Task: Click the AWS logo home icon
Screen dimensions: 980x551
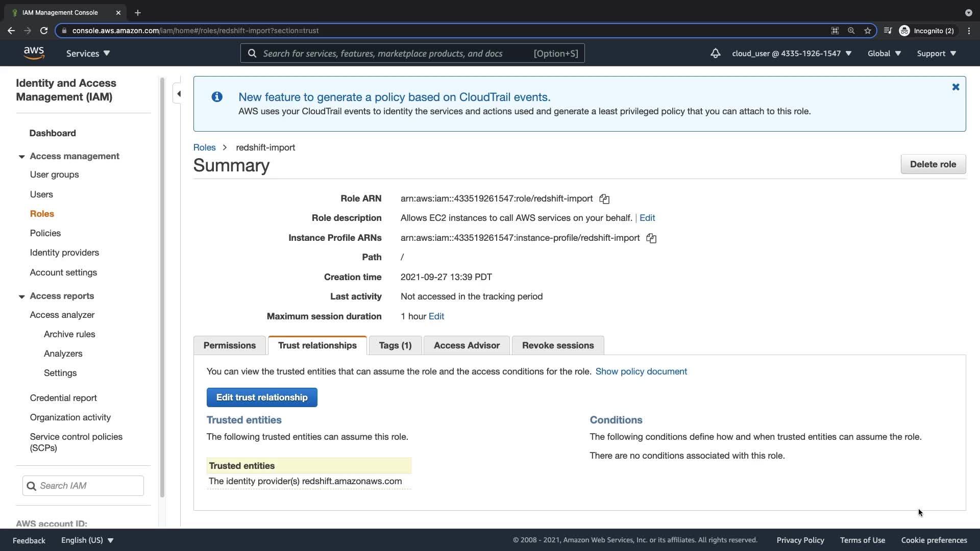Action: (34, 53)
